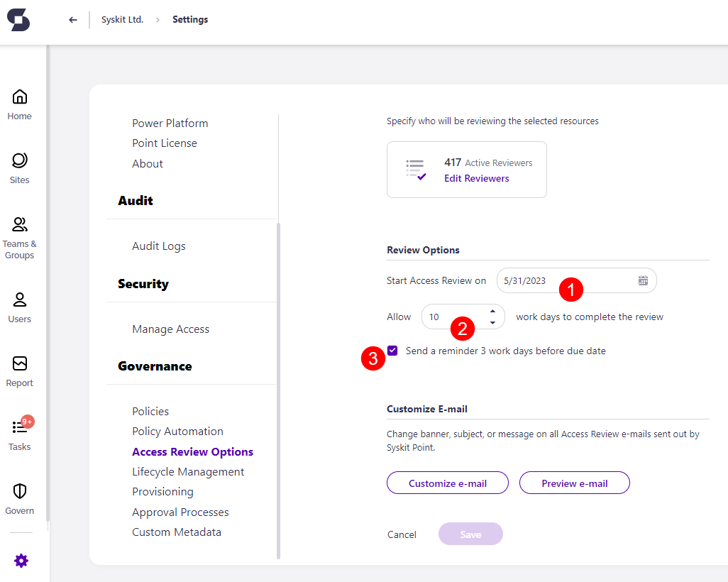728x582 pixels.
Task: Open the Start Access Review date field
Action: pyautogui.click(x=553, y=280)
